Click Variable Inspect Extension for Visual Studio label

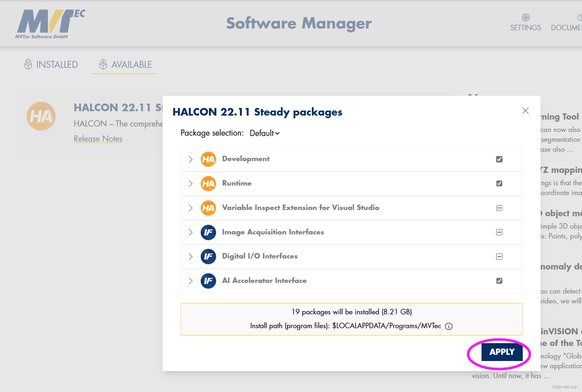pos(301,208)
